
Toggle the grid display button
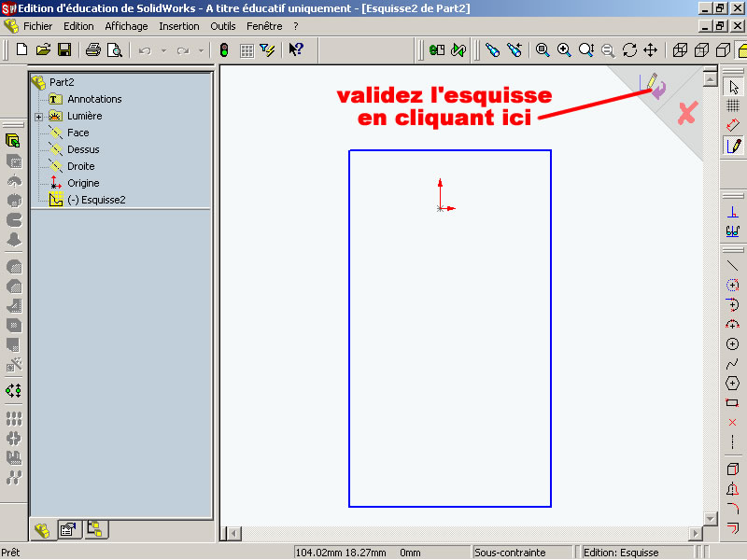(733, 105)
